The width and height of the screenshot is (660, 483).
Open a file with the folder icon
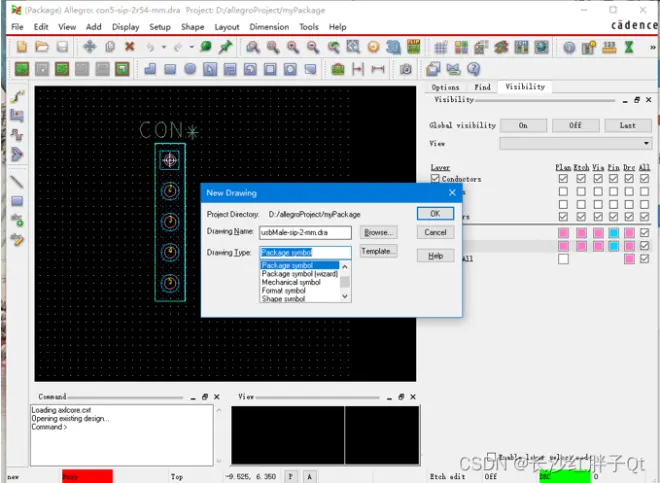42,47
